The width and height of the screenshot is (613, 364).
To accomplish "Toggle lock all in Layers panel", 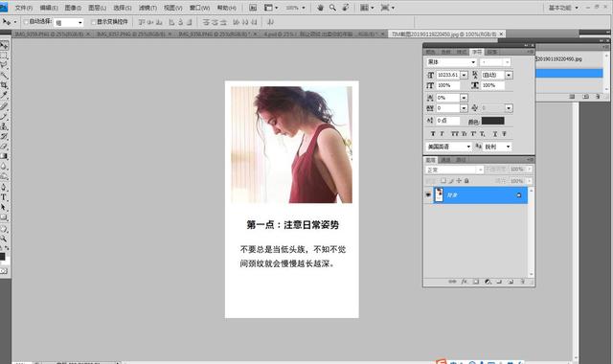I will (x=466, y=181).
